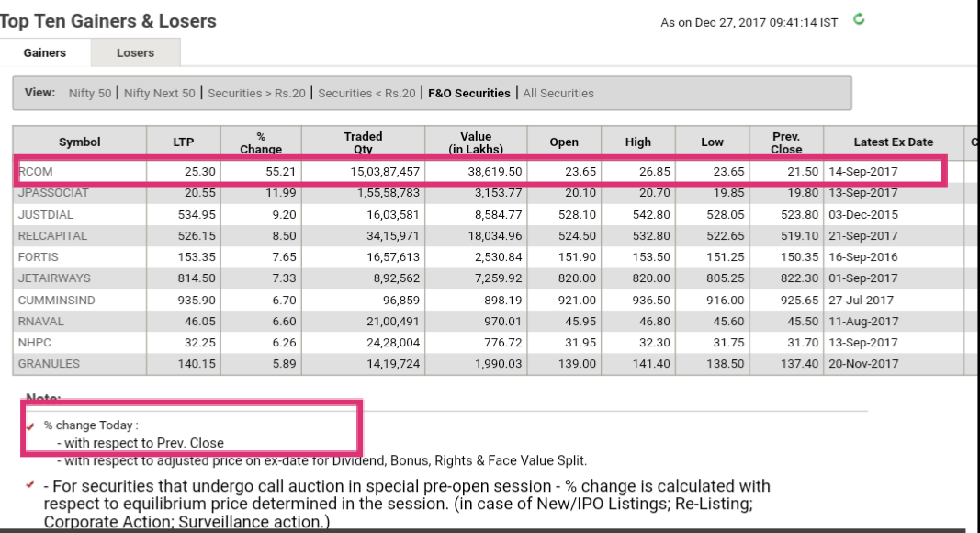Click NHPC open value 31.95
Image resolution: width=980 pixels, height=533 pixels.
pos(580,343)
